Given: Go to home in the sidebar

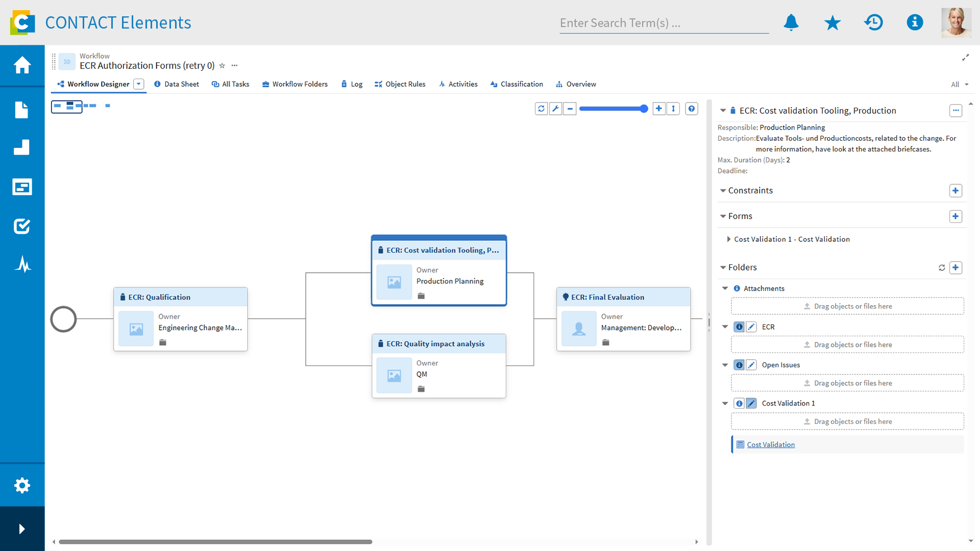Looking at the screenshot, I should (22, 65).
